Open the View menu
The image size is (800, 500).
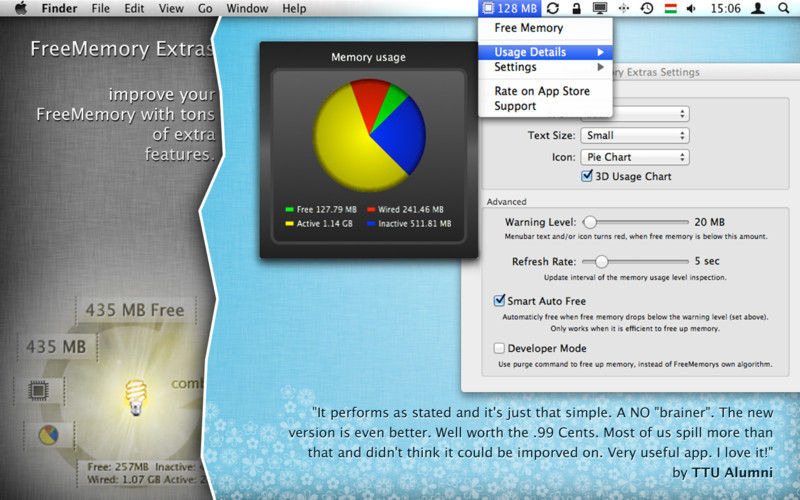point(171,8)
